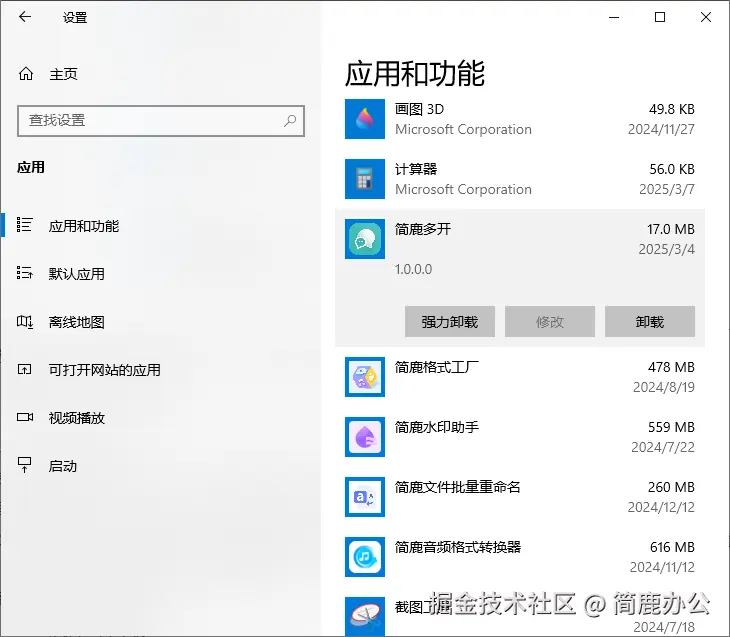Screen dimensions: 730x637
Task: Click the 260 MB size value
Action: pos(671,487)
